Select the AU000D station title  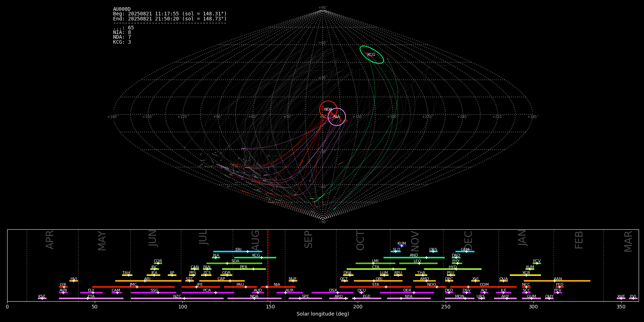pos(122,9)
